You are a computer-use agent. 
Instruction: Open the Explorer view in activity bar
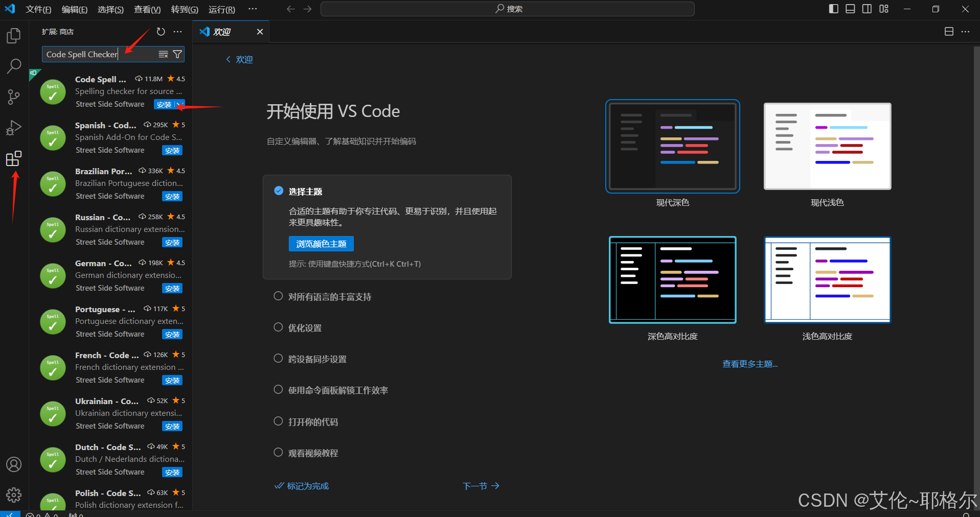click(x=14, y=36)
